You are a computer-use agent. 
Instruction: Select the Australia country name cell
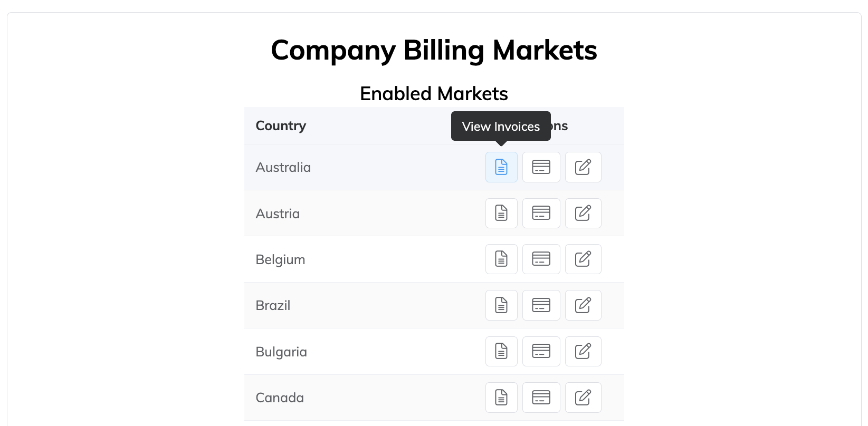click(x=283, y=168)
